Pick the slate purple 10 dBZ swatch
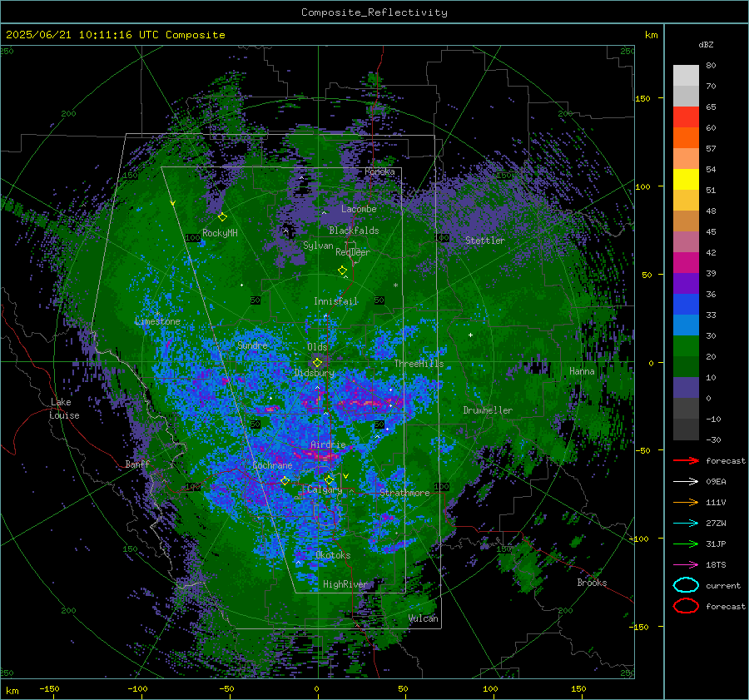 click(686, 387)
